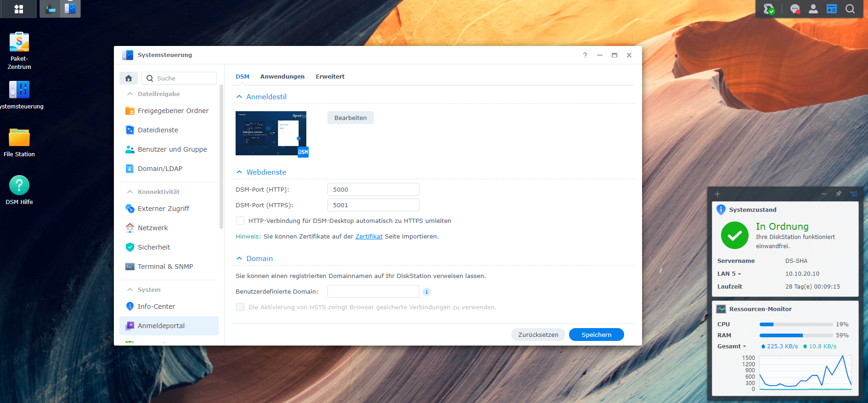Viewport: 868px width, 403px height.
Task: Open the global search magnifier icon
Action: [850, 9]
